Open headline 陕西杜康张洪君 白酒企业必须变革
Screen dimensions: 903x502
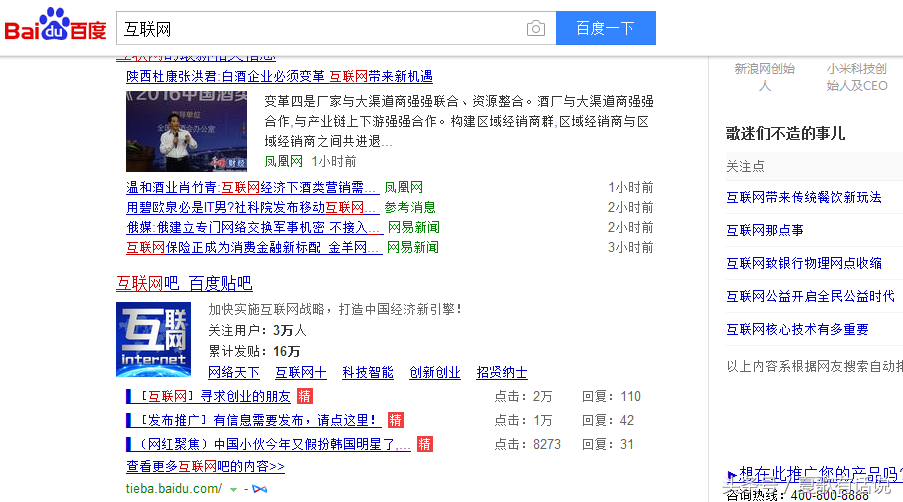coord(279,77)
